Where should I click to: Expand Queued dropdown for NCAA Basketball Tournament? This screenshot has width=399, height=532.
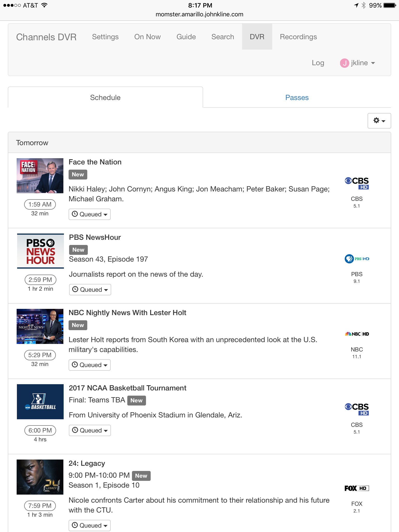click(90, 430)
